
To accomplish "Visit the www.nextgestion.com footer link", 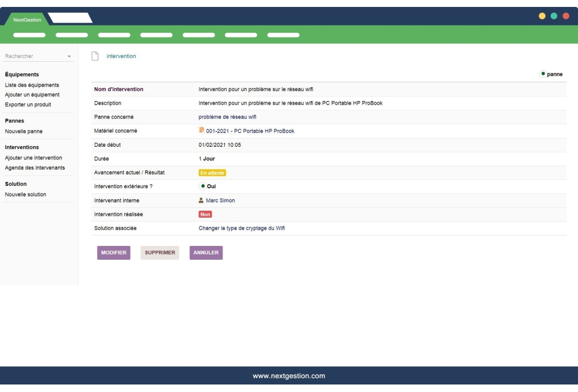I will pos(289,375).
